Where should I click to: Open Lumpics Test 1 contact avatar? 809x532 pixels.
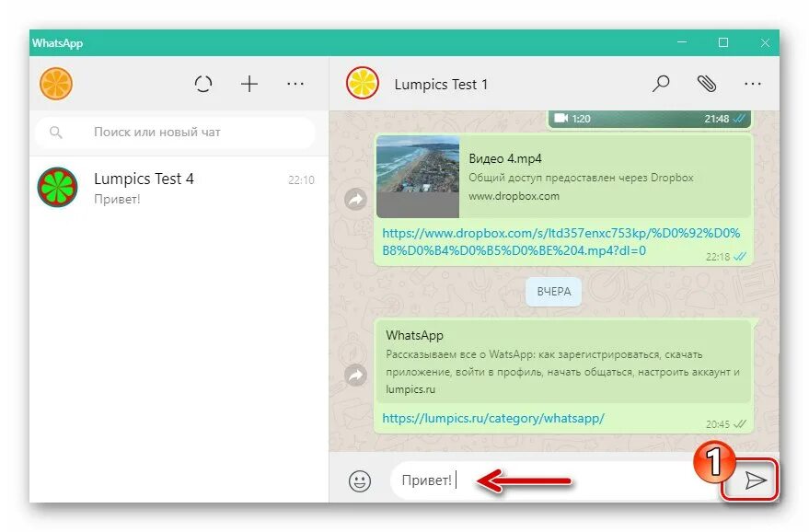363,83
